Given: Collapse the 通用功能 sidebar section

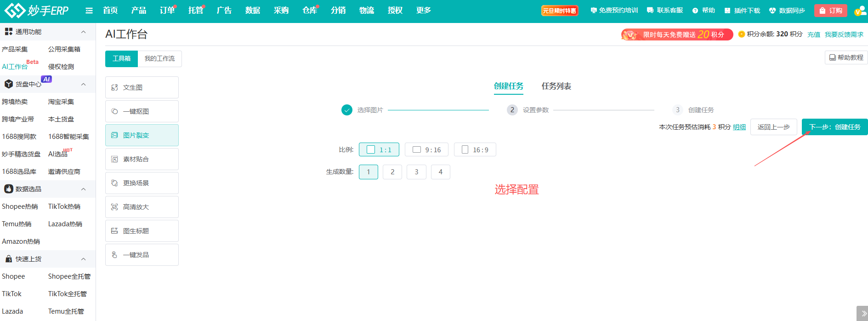Looking at the screenshot, I should coord(83,32).
